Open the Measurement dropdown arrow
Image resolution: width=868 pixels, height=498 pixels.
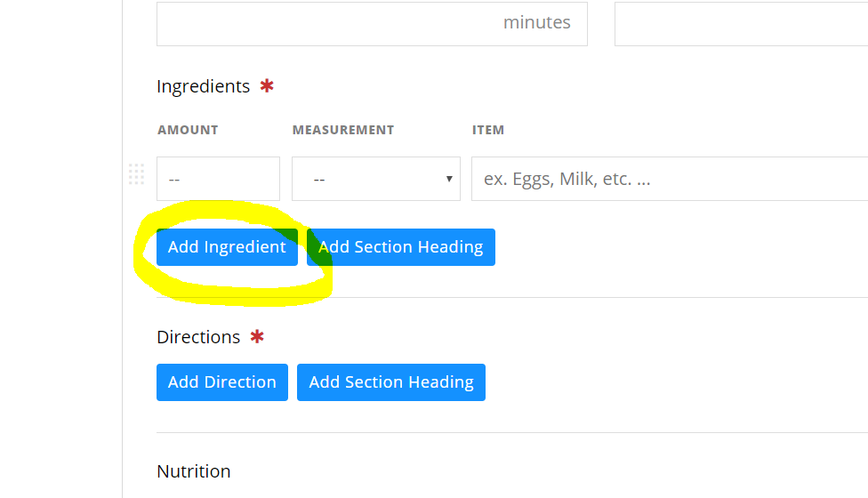[449, 179]
